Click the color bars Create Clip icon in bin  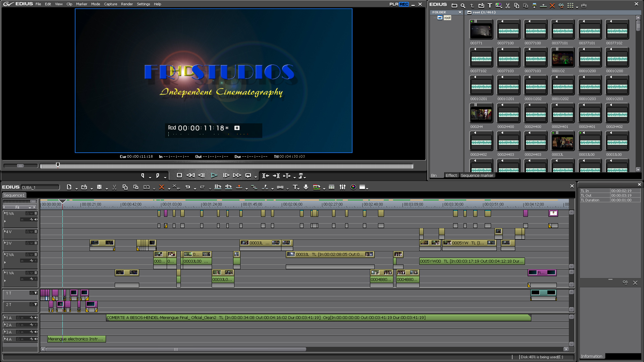click(498, 5)
